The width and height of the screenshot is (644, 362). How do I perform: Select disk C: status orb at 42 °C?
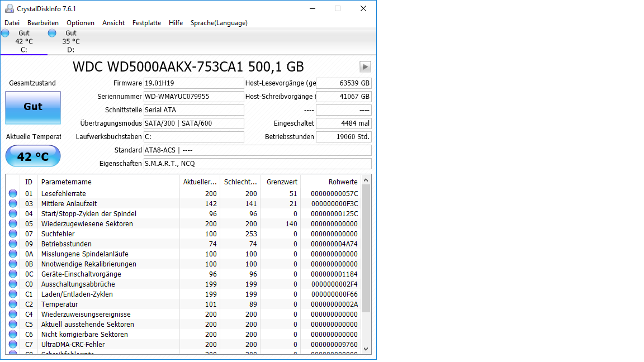pyautogui.click(x=6, y=34)
